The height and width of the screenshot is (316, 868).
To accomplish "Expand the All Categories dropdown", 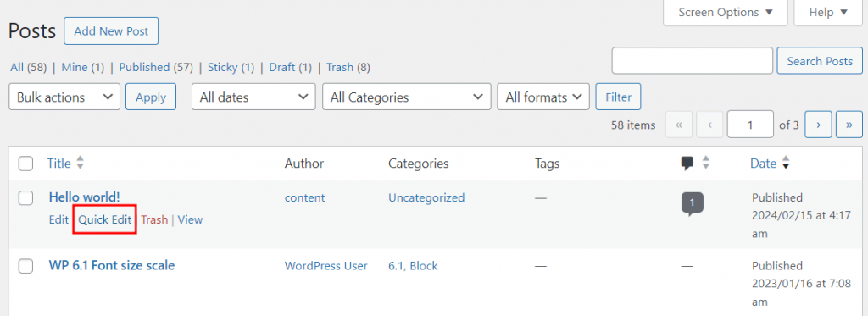I will click(x=406, y=97).
